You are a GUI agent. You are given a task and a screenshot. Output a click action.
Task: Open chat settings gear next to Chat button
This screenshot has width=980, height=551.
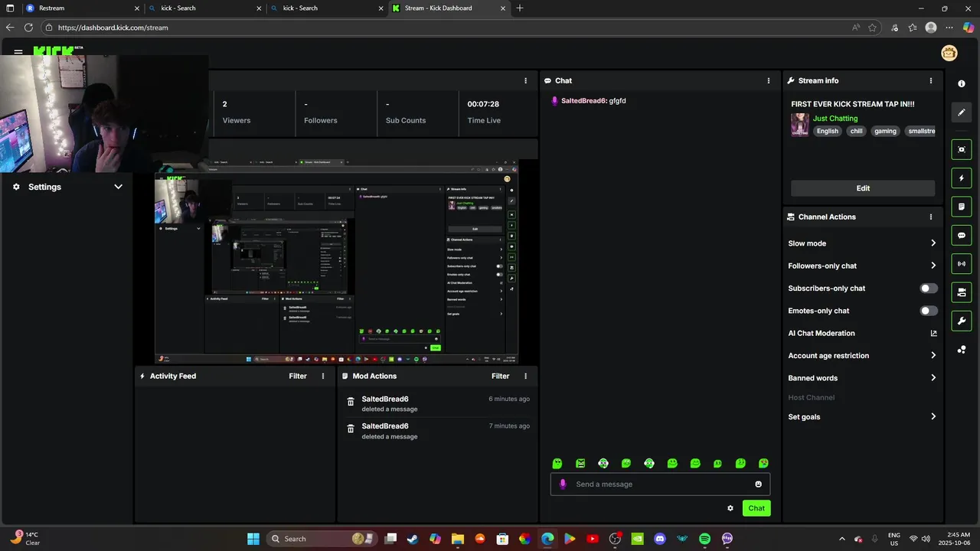tap(730, 508)
